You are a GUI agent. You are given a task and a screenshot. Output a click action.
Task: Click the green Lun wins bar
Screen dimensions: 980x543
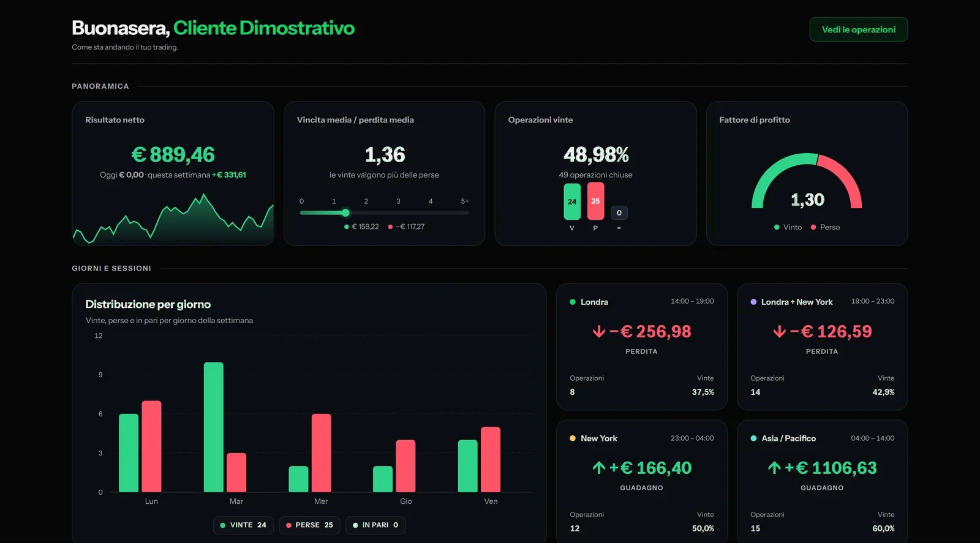tap(129, 453)
